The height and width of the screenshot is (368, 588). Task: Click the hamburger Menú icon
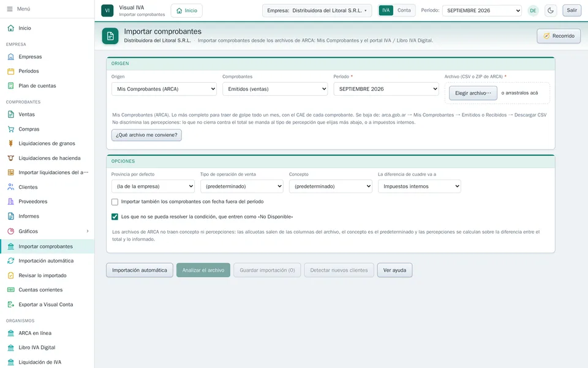click(x=10, y=9)
